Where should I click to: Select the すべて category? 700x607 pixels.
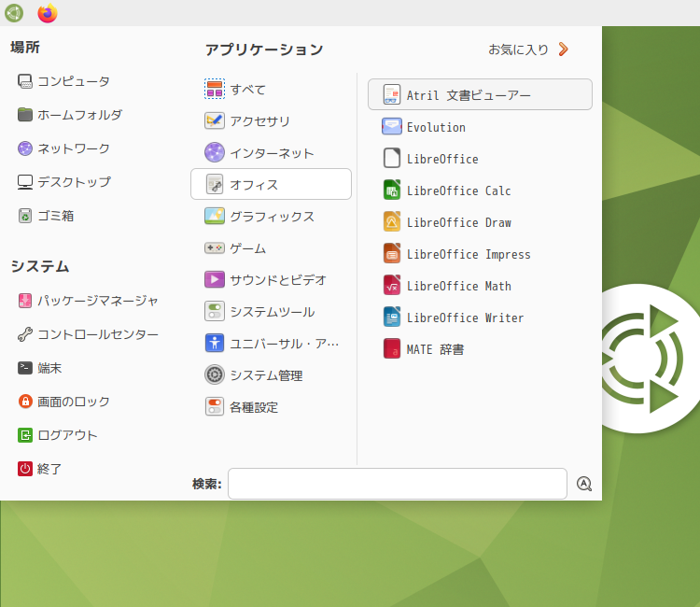271,89
